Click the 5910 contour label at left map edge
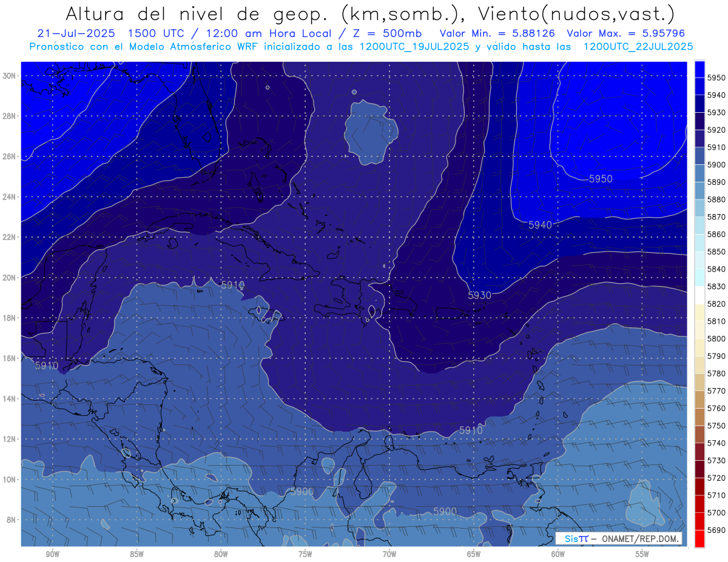This screenshot has width=728, height=562. pyautogui.click(x=46, y=366)
